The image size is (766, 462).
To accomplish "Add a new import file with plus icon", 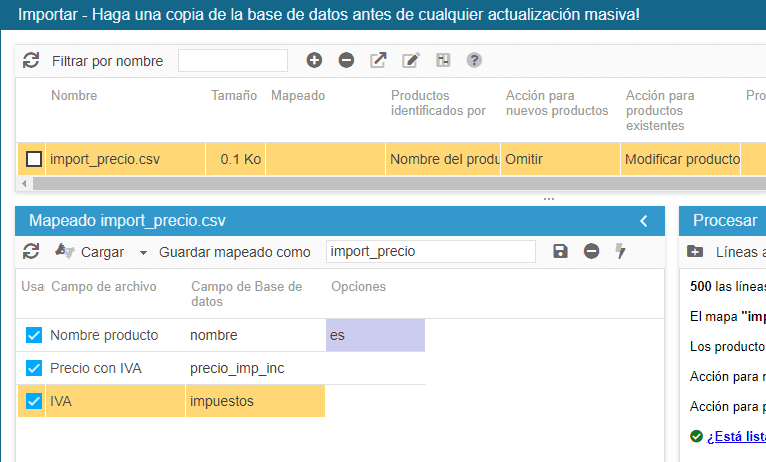I will (314, 61).
